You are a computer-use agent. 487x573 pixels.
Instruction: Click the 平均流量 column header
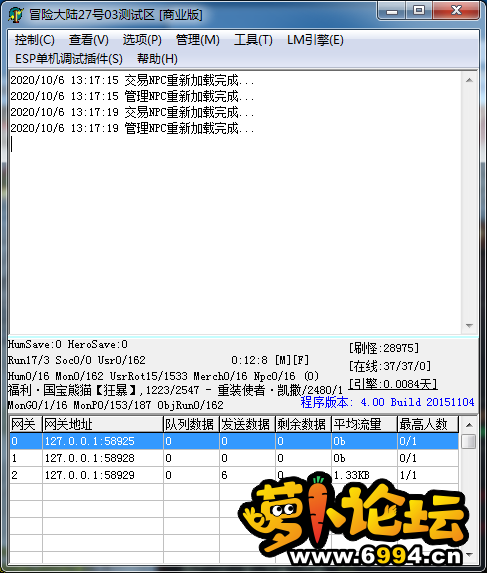point(364,424)
